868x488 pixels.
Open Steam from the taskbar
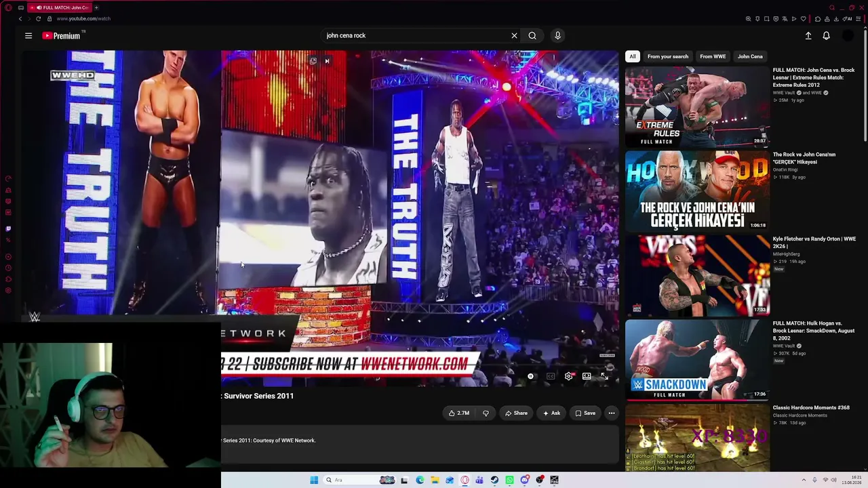click(494, 480)
